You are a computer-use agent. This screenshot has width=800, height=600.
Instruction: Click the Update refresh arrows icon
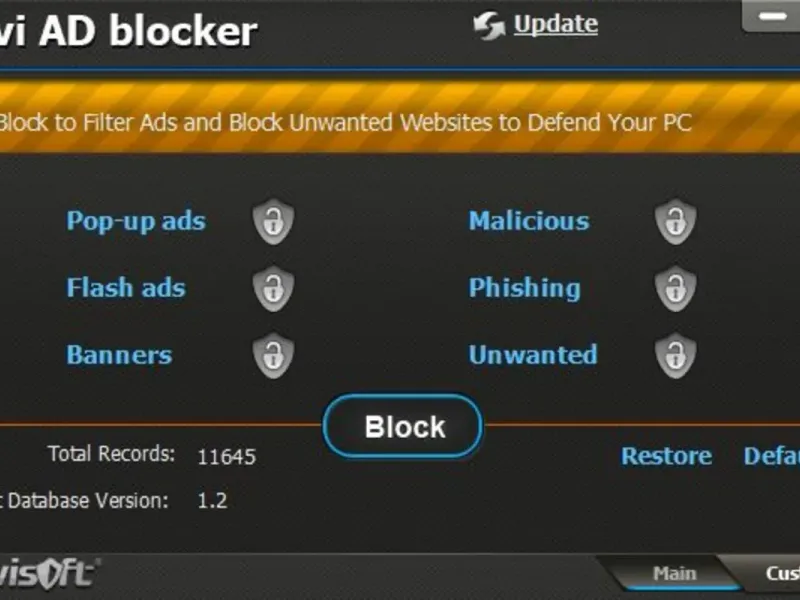489,26
